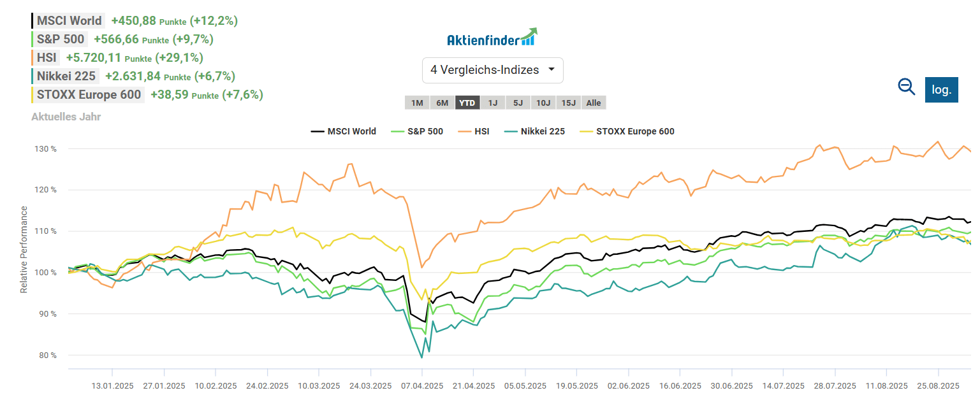Screen dimensions: 980x409
Task: Select the 1J time range
Action: pos(493,103)
